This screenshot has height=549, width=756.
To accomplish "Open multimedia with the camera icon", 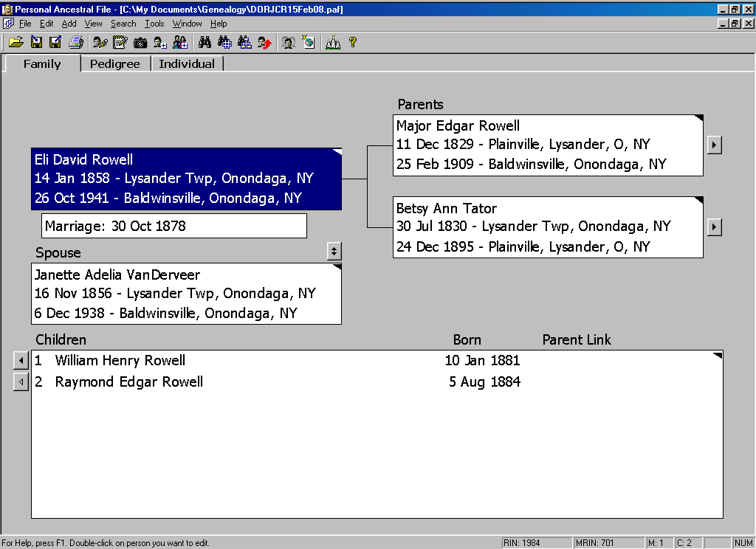I will 140,43.
